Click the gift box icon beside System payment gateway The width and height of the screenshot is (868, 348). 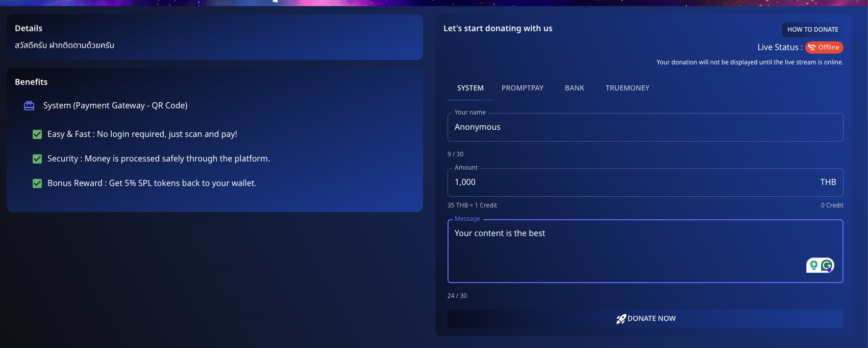pyautogui.click(x=29, y=105)
